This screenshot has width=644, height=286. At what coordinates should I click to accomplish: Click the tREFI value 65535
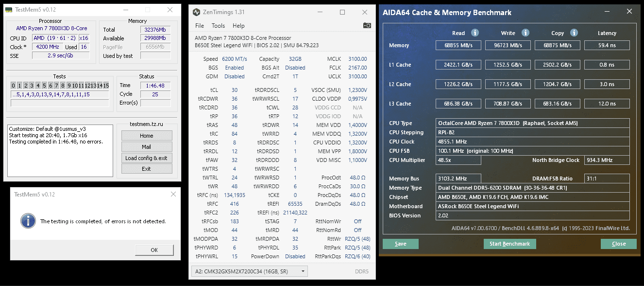(x=295, y=204)
